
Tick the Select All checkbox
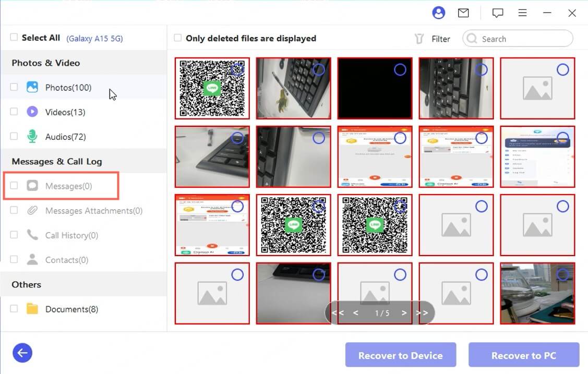pyautogui.click(x=14, y=37)
